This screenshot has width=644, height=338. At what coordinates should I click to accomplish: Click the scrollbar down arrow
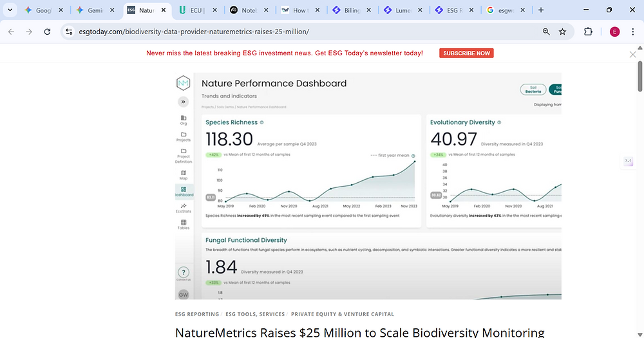(640, 334)
